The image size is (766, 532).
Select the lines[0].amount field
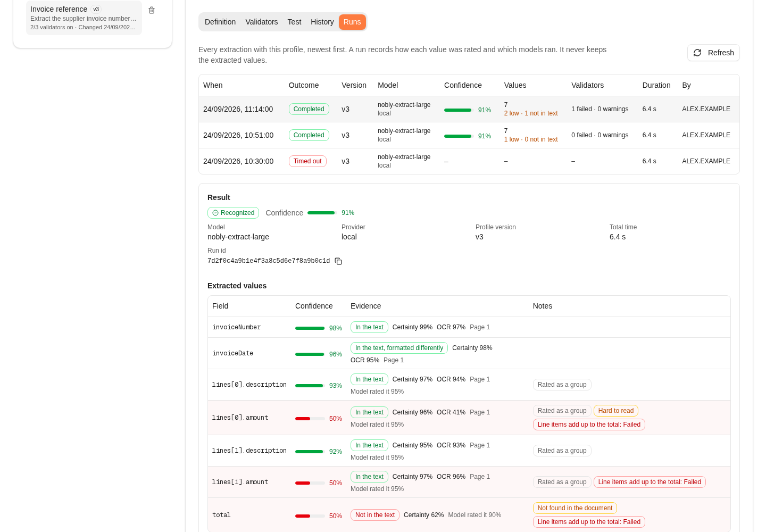coord(240,418)
